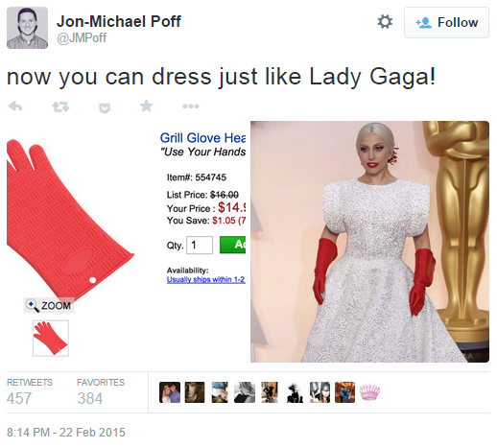Open Jon-Michael Poff's profile avatar
This screenshot has width=497, height=448.
point(27,28)
